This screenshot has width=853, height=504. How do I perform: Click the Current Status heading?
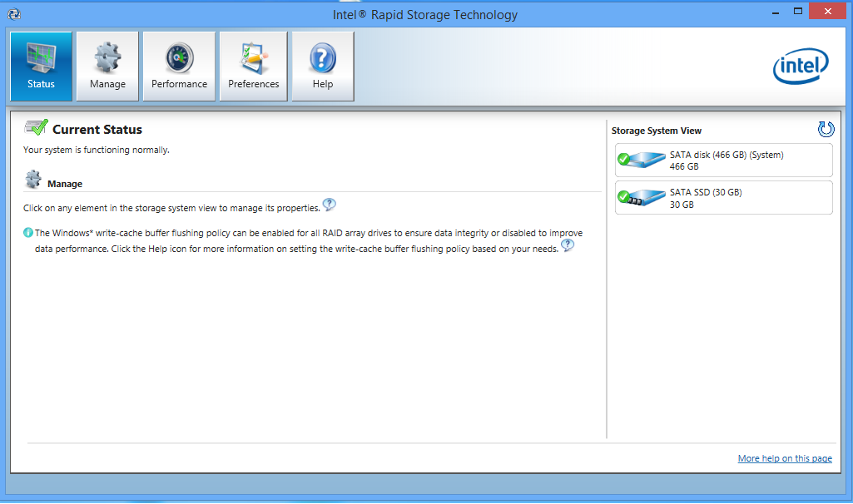[97, 130]
